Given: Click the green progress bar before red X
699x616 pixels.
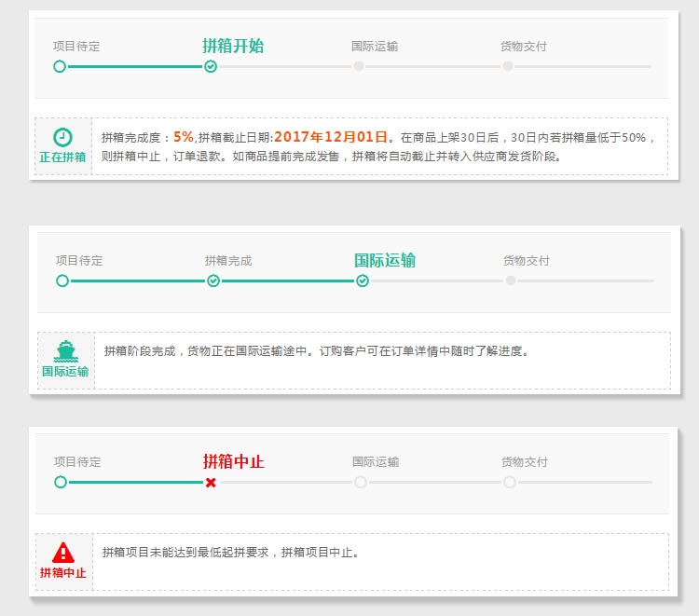Looking at the screenshot, I should 136,483.
